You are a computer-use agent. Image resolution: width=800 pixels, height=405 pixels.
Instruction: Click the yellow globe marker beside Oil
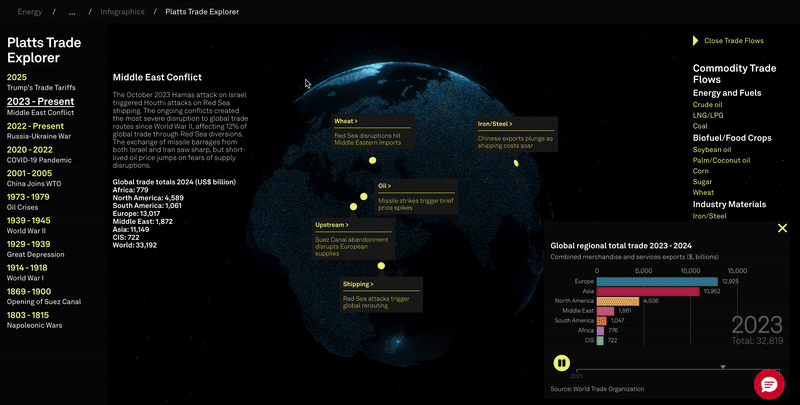pyautogui.click(x=364, y=196)
